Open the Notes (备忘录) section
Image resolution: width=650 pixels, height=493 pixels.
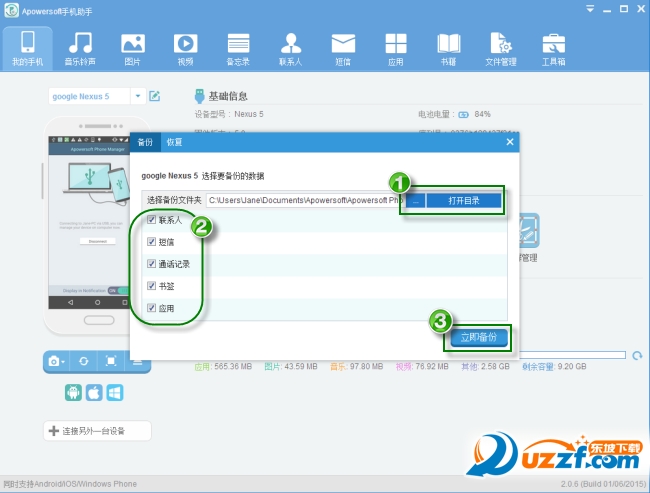pyautogui.click(x=238, y=49)
